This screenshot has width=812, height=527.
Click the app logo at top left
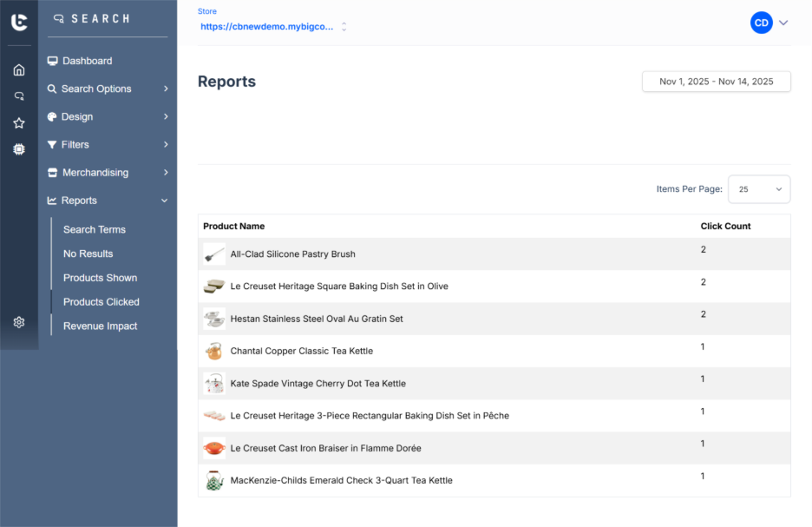tap(19, 23)
